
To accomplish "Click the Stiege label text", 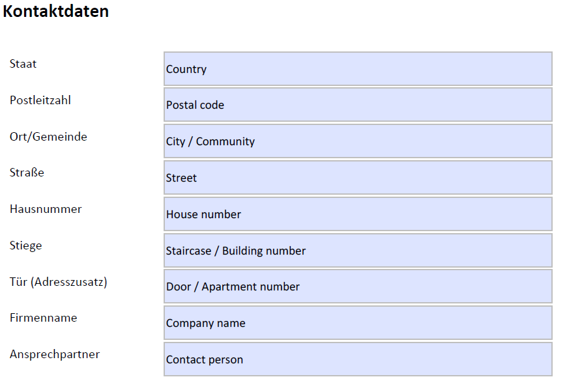I will coord(26,245).
